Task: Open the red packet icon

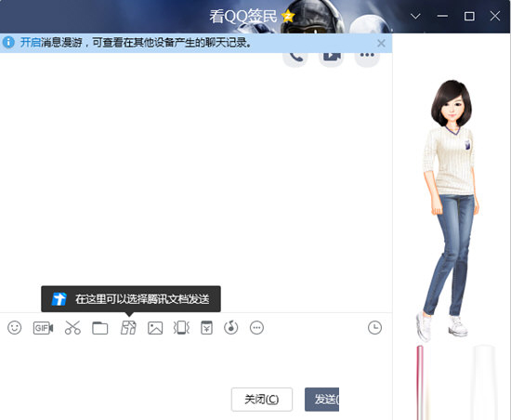Action: click(x=206, y=328)
